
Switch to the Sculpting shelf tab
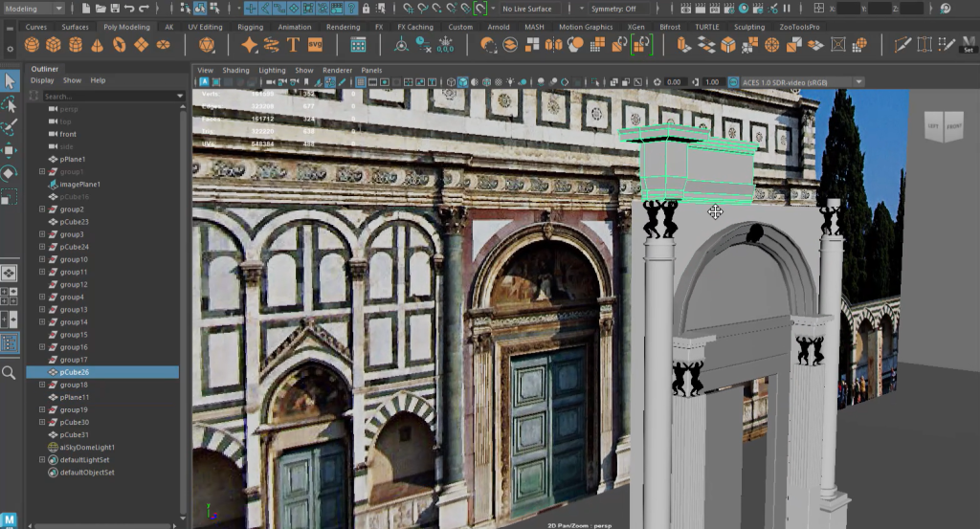[748, 27]
